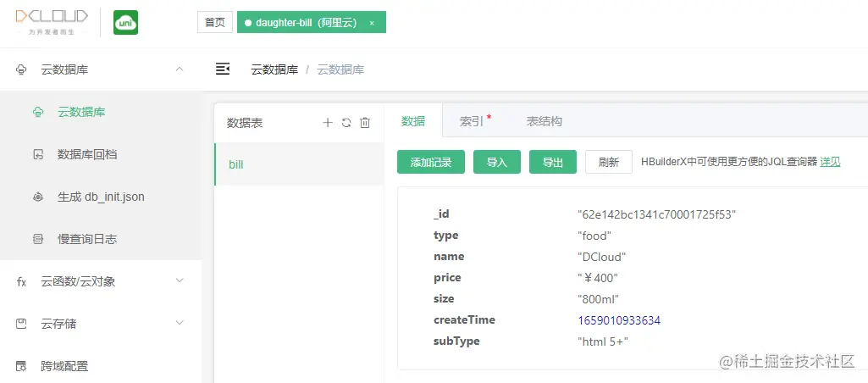Click the 添加记录 button

click(x=431, y=162)
